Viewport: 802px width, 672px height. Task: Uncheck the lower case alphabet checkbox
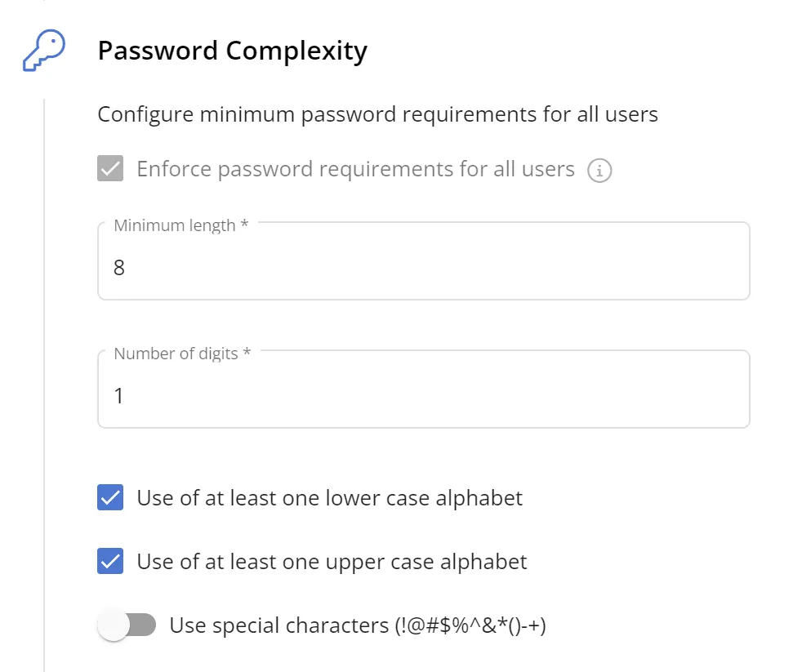[x=110, y=497]
